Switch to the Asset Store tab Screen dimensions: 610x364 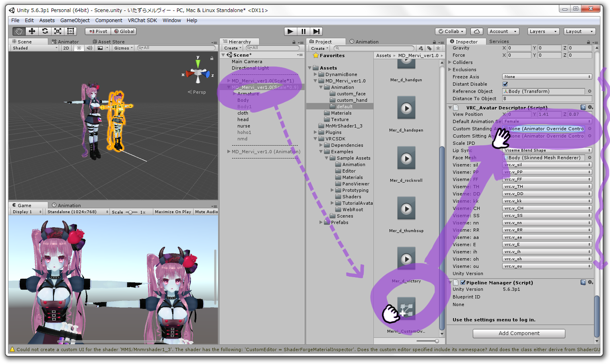tap(109, 41)
